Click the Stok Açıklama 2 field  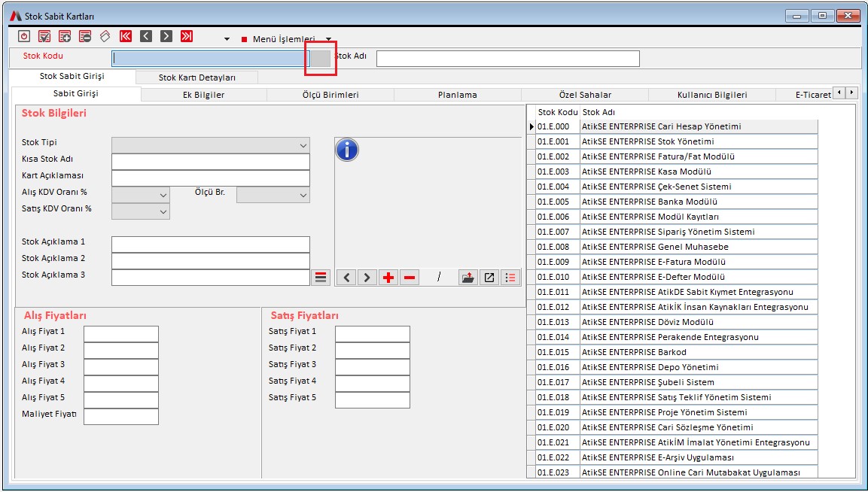pyautogui.click(x=211, y=261)
